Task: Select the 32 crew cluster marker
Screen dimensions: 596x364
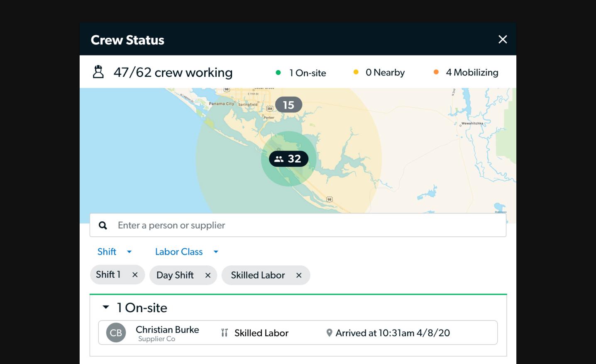Action: [288, 158]
